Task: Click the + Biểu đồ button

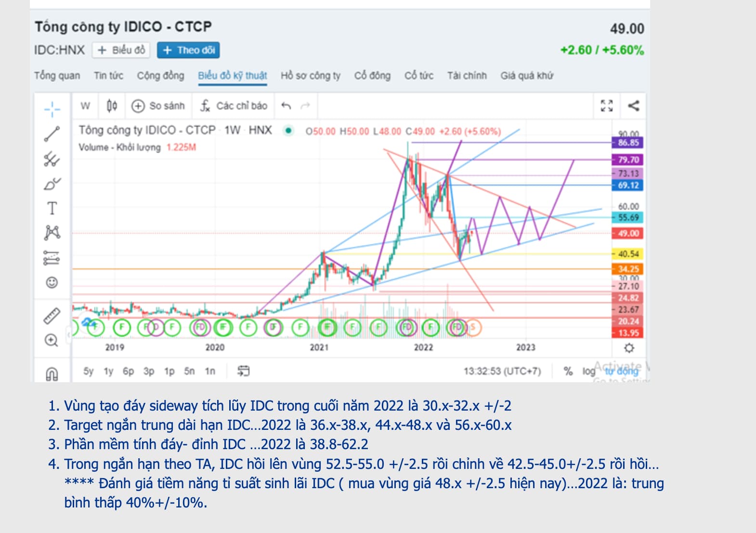Action: click(121, 50)
